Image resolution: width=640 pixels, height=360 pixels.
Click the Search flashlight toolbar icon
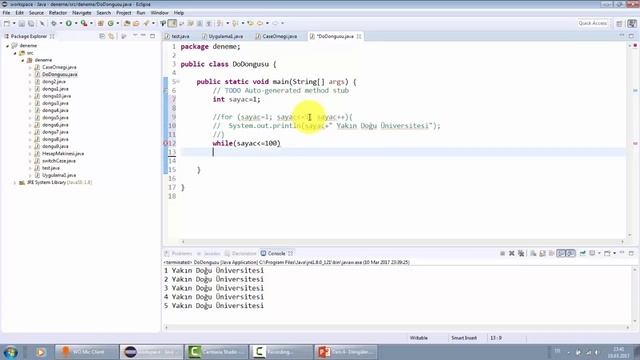tap(147, 23)
